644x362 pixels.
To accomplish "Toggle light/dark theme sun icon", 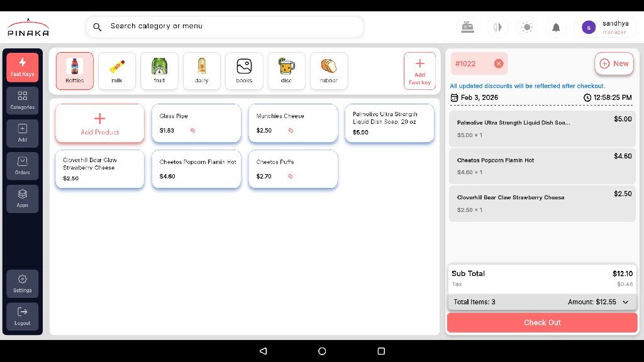I will pos(527,27).
